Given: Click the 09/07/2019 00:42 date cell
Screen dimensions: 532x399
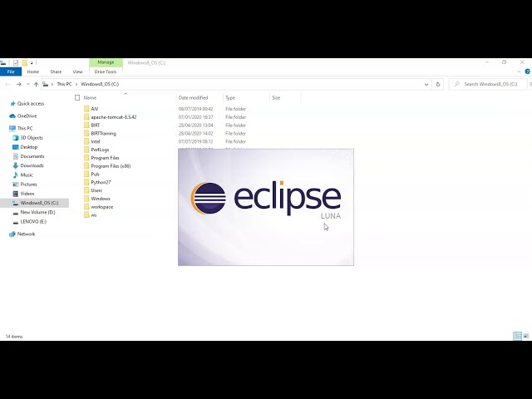Looking at the screenshot, I should click(x=196, y=109).
